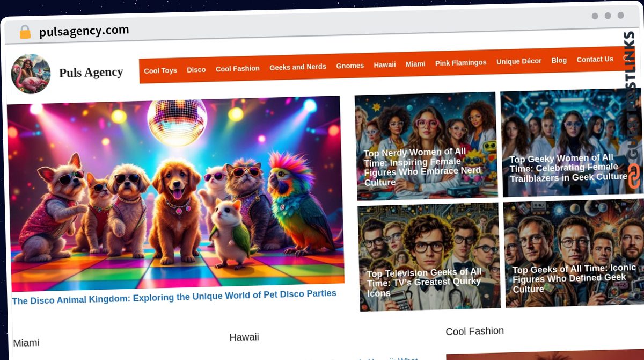Visit the Blog page

click(559, 60)
